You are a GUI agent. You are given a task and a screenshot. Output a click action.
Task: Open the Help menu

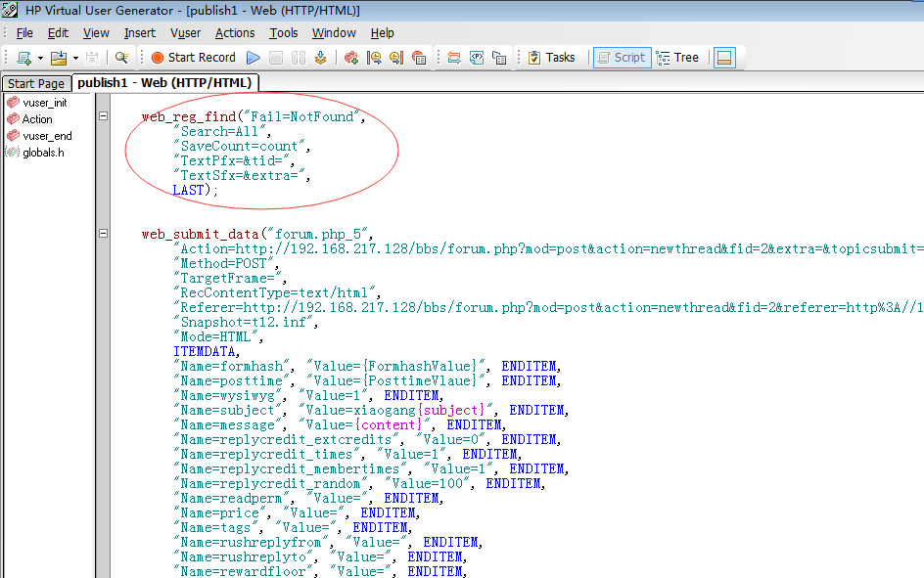click(x=383, y=33)
